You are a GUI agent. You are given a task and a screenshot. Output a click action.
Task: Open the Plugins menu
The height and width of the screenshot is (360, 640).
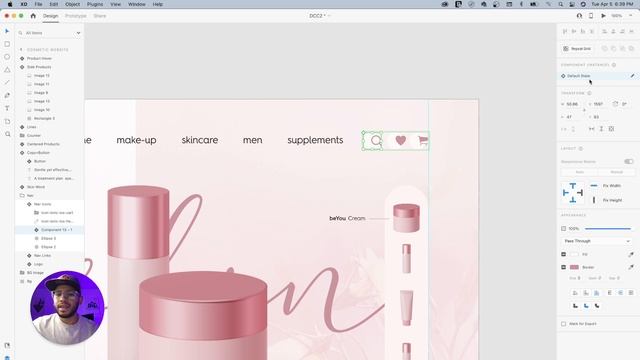pyautogui.click(x=95, y=4)
